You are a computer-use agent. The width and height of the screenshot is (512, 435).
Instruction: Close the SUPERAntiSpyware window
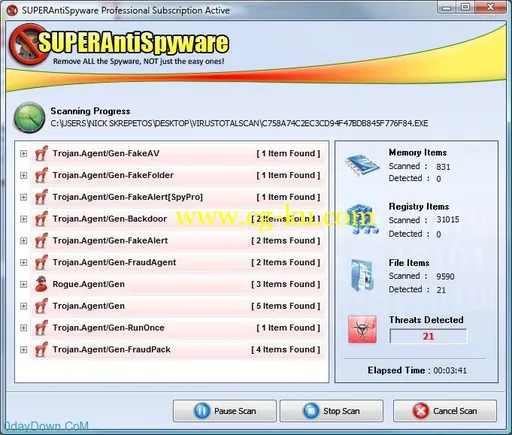(x=490, y=7)
